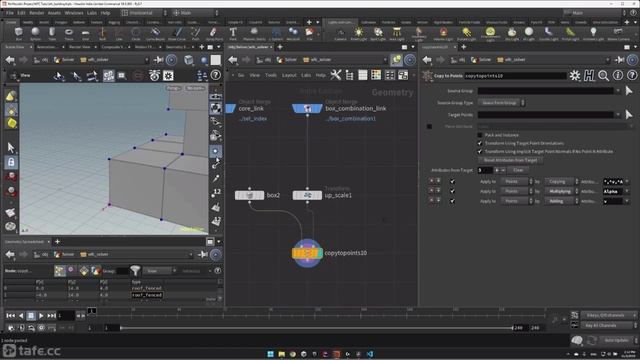The width and height of the screenshot is (640, 360).
Task: Click the box2 node in network editor
Action: coord(249,195)
